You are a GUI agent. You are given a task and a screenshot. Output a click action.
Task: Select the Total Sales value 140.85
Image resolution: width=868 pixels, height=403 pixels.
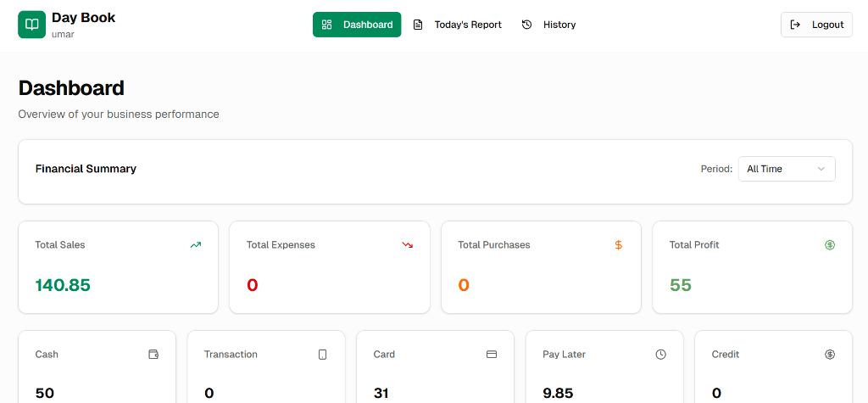[63, 285]
